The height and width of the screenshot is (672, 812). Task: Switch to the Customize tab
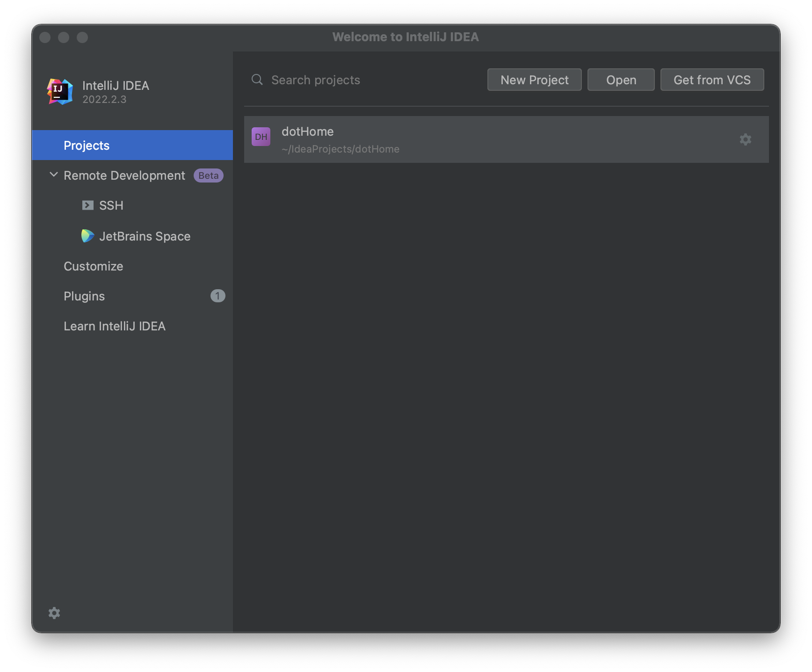[132, 266]
